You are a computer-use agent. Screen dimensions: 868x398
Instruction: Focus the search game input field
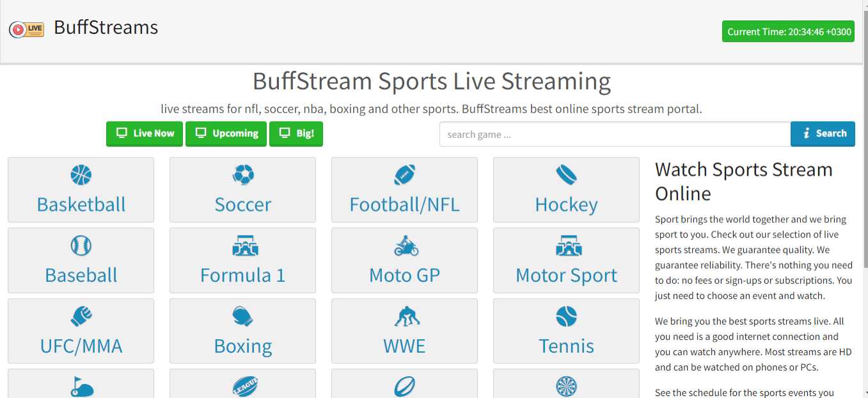click(615, 134)
